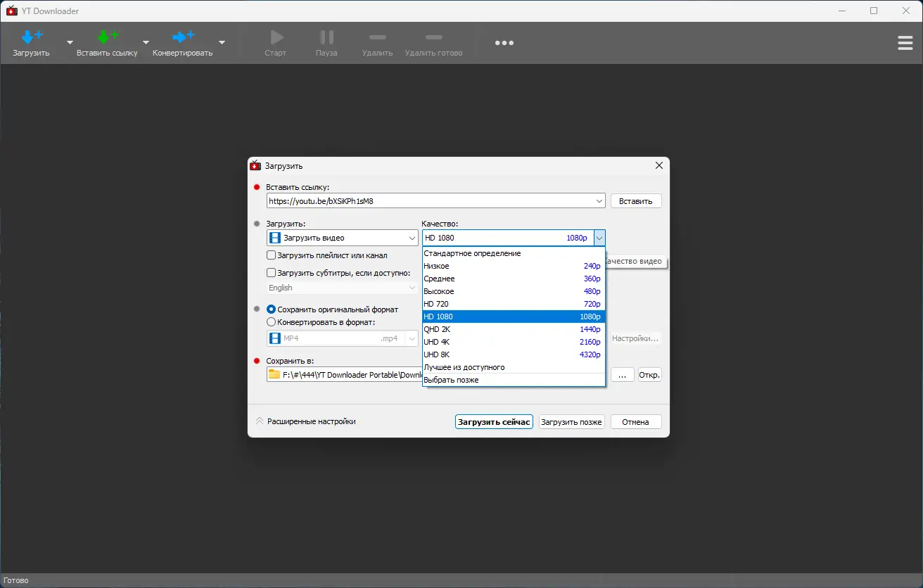The height and width of the screenshot is (588, 923).
Task: Click Загрузить сейчас button
Action: pyautogui.click(x=494, y=422)
